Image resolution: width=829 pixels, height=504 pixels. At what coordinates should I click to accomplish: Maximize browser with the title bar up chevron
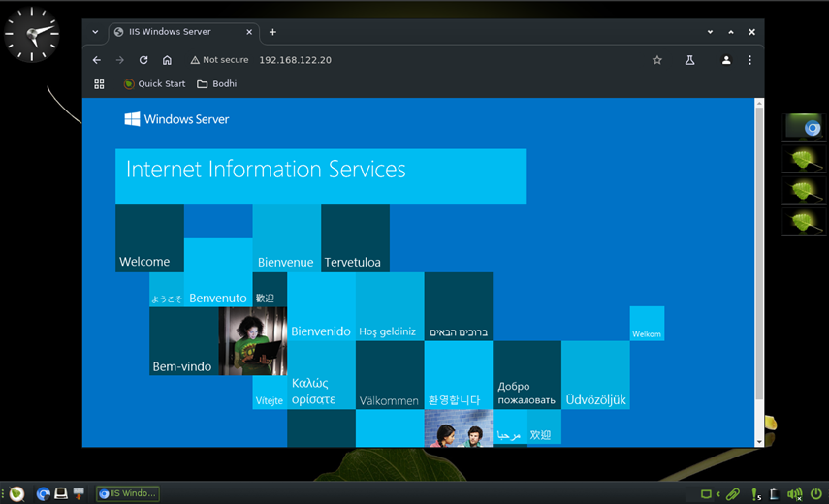[731, 32]
